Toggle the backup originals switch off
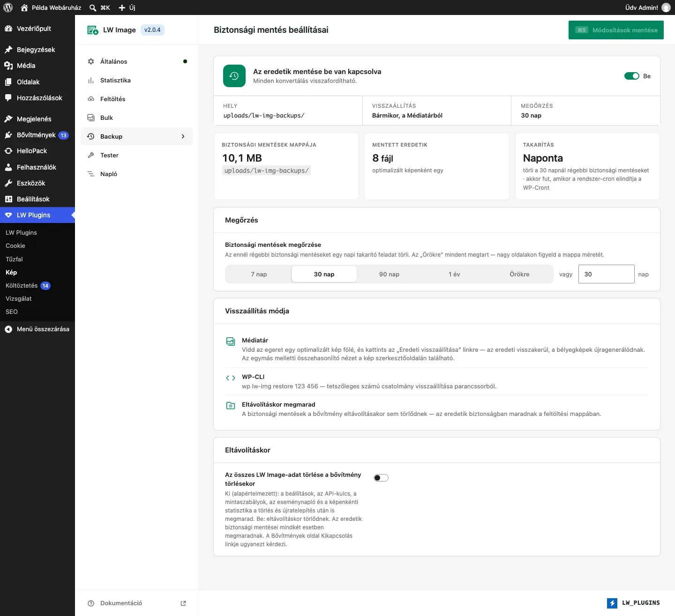Screen dimensions: 675x616 pyautogui.click(x=632, y=76)
